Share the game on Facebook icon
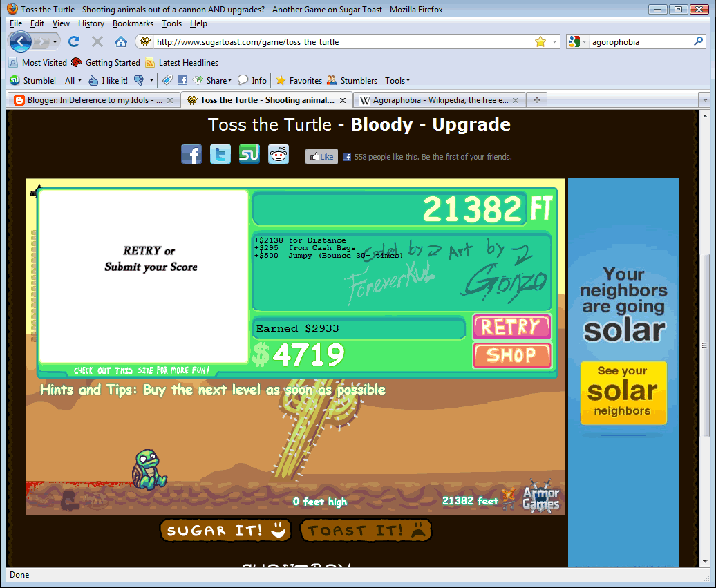The width and height of the screenshot is (716, 588). 191,154
